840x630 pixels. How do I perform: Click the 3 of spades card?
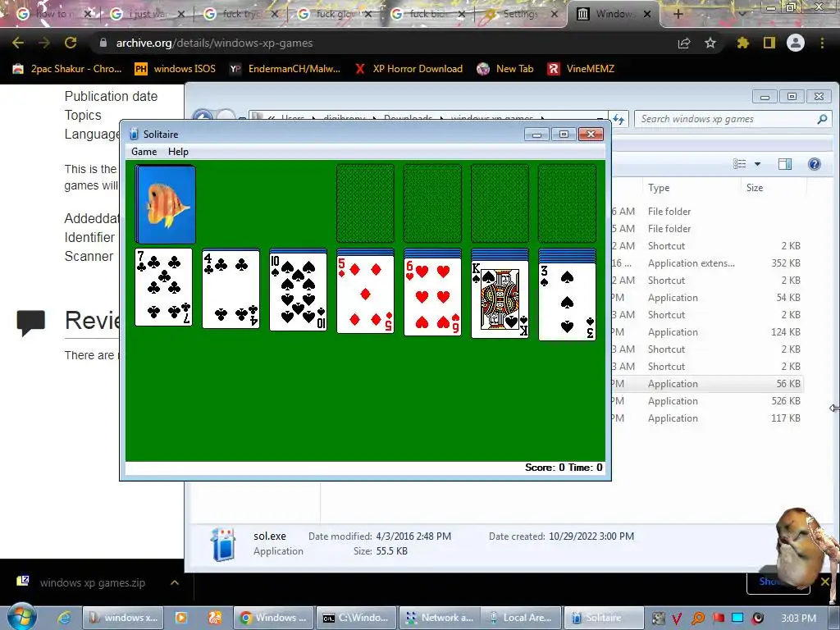tap(568, 302)
